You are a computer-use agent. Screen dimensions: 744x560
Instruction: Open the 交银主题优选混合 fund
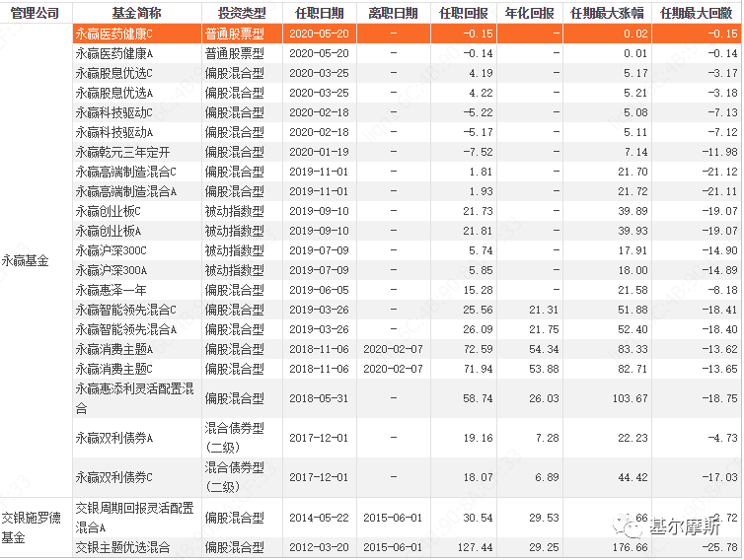tap(123, 547)
